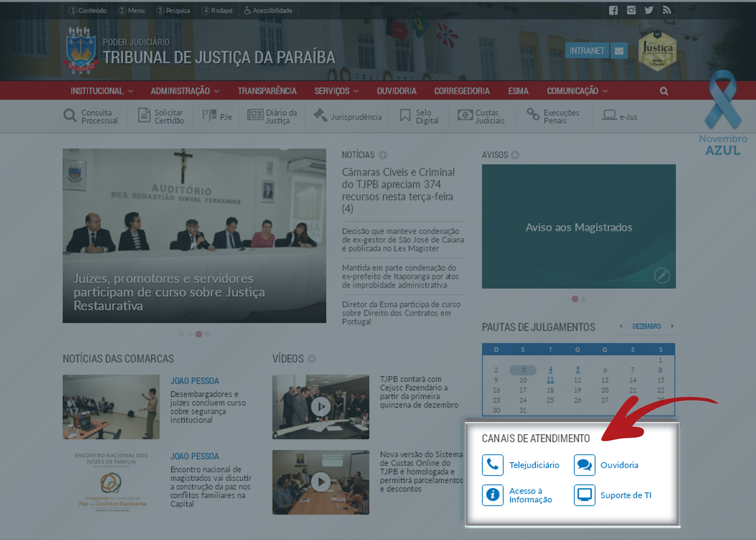The height and width of the screenshot is (540, 756).
Task: Open Jurisprudência gavel shortcut
Action: (x=347, y=116)
